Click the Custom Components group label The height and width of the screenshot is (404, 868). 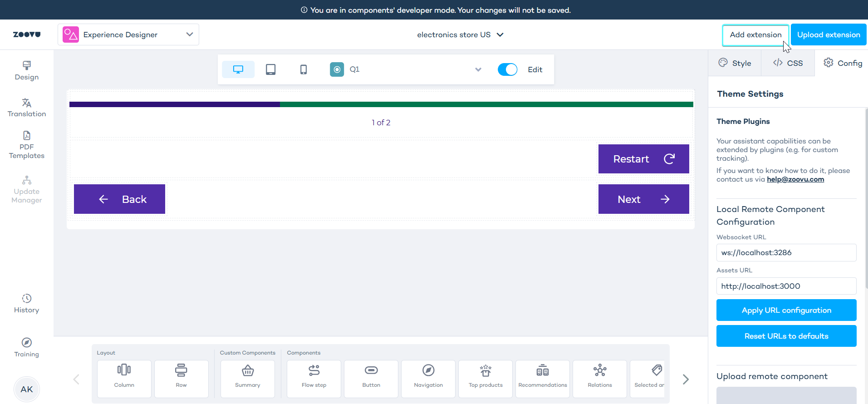248,353
